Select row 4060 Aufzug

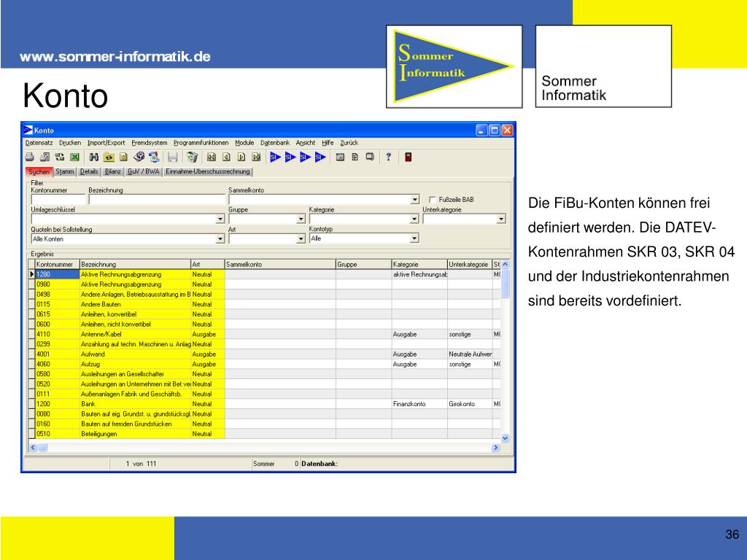[264, 365]
